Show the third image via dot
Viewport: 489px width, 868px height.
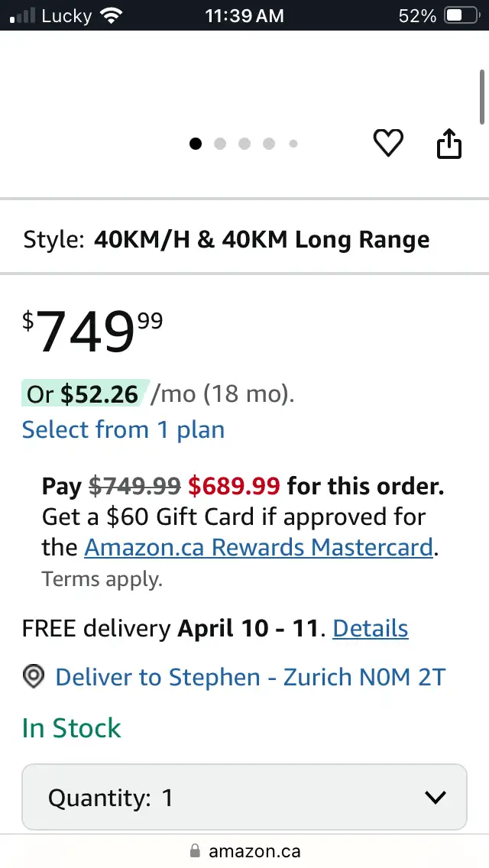[x=244, y=144]
